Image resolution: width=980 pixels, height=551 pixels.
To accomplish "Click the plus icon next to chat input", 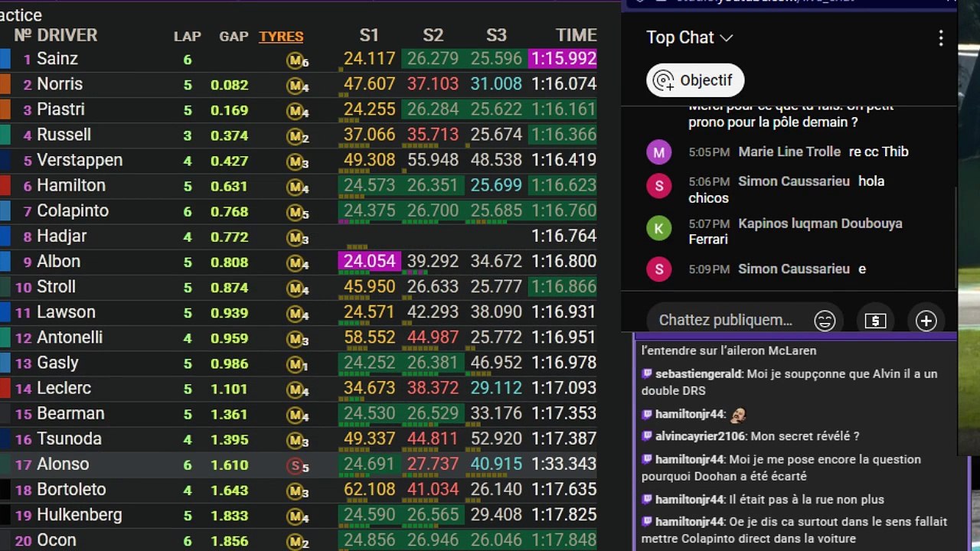I will coord(926,321).
